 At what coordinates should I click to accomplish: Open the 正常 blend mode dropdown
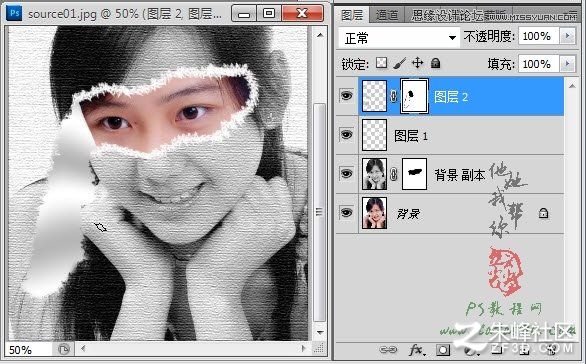399,37
